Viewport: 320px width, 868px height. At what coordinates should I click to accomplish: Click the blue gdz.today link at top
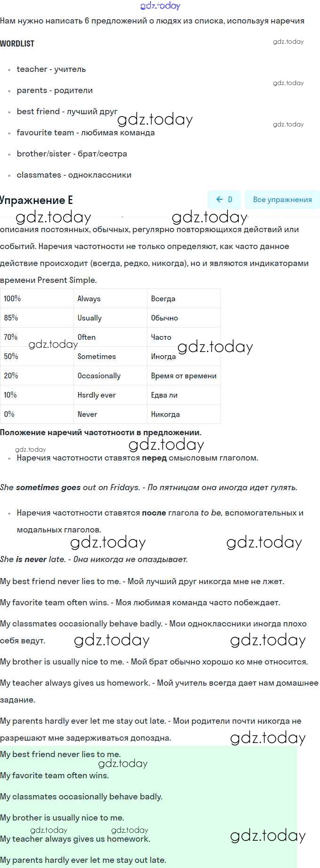pos(160,6)
